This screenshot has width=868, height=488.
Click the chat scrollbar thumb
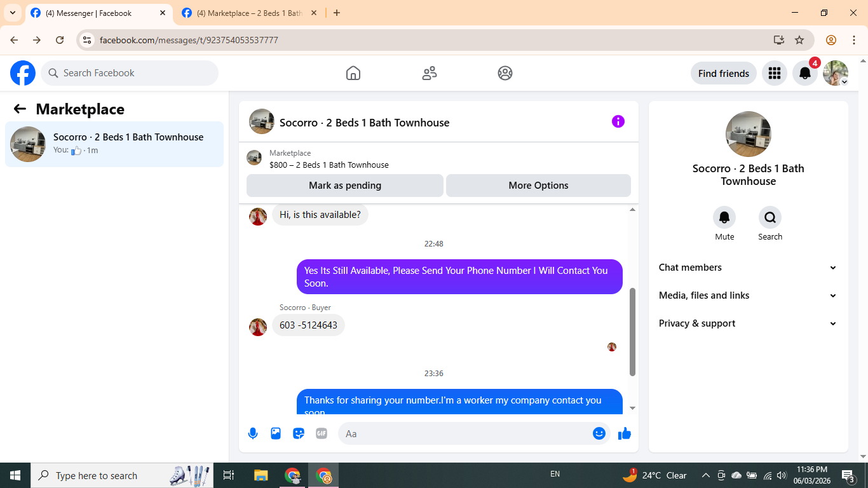click(x=632, y=332)
